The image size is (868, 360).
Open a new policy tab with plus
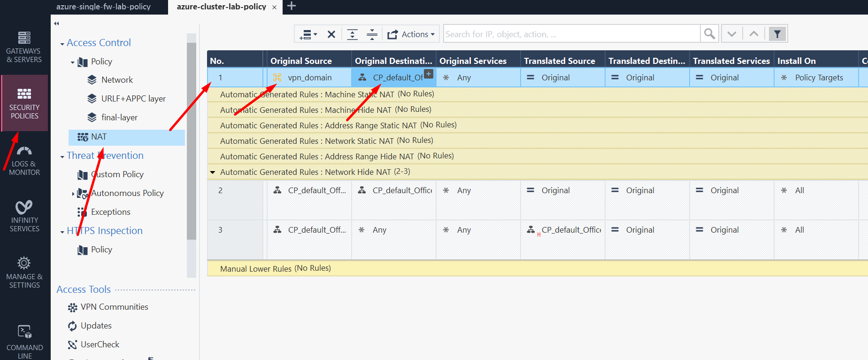(292, 6)
